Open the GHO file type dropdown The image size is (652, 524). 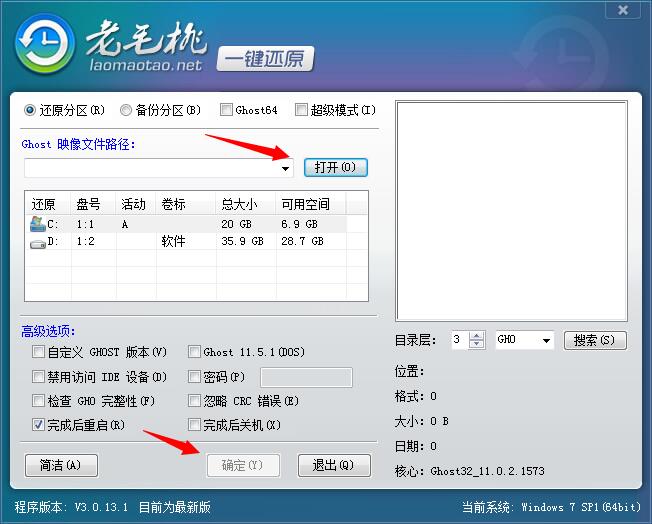546,341
